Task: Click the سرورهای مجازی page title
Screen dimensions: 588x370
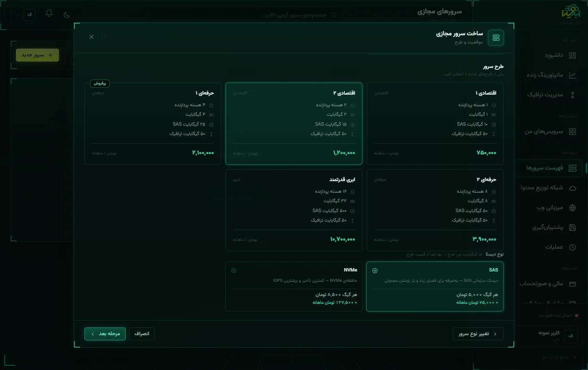Action: pyautogui.click(x=439, y=12)
